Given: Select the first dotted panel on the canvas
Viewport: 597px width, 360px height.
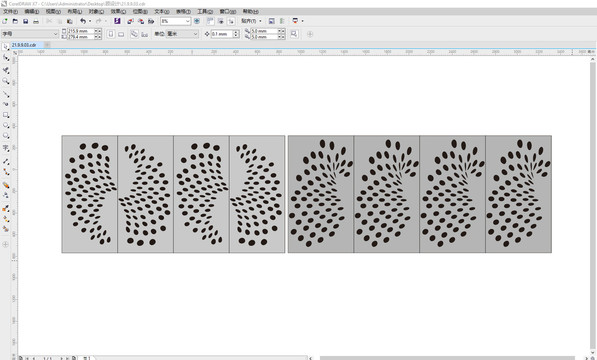Looking at the screenshot, I should point(89,194).
